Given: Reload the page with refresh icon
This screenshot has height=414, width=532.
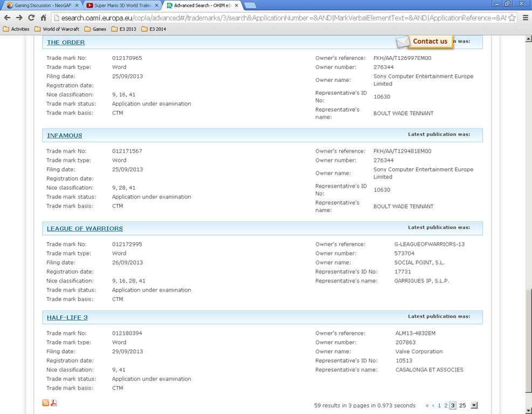Looking at the screenshot, I should tap(31, 18).
